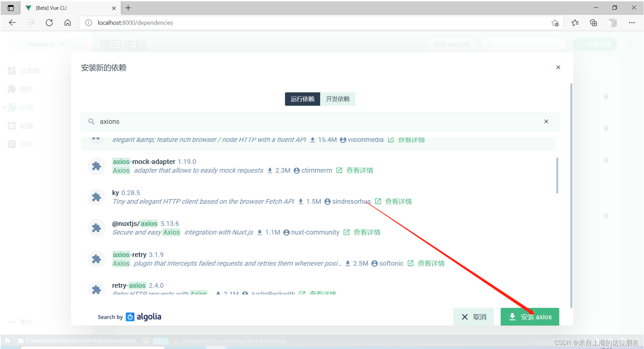Viewport: 644px width, 349px height.
Task: Open browser tab actions menu icon
Action: point(11,8)
